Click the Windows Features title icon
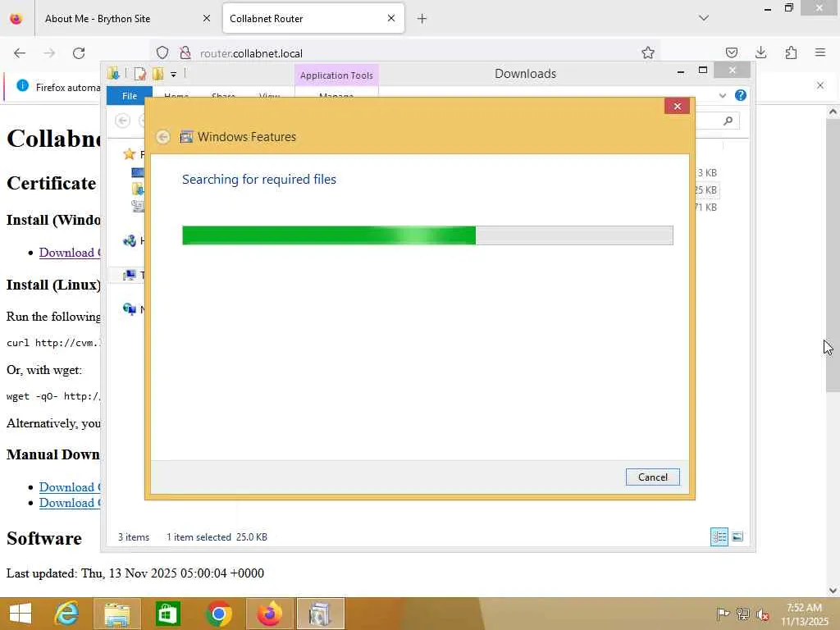 point(186,137)
